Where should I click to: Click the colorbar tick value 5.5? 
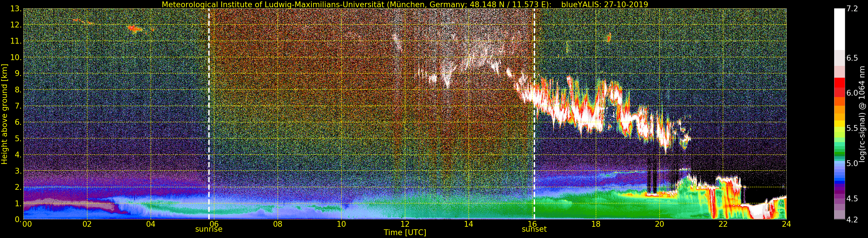point(852,128)
